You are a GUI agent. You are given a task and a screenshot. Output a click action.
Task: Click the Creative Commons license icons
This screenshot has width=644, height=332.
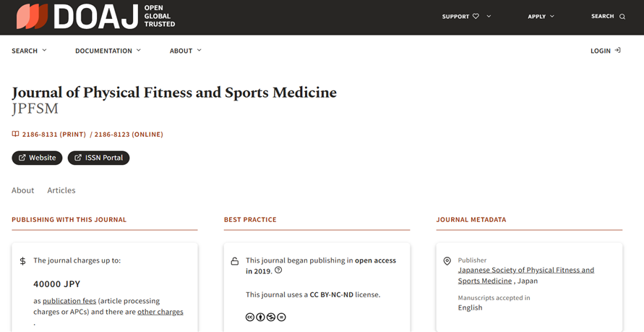[265, 317]
